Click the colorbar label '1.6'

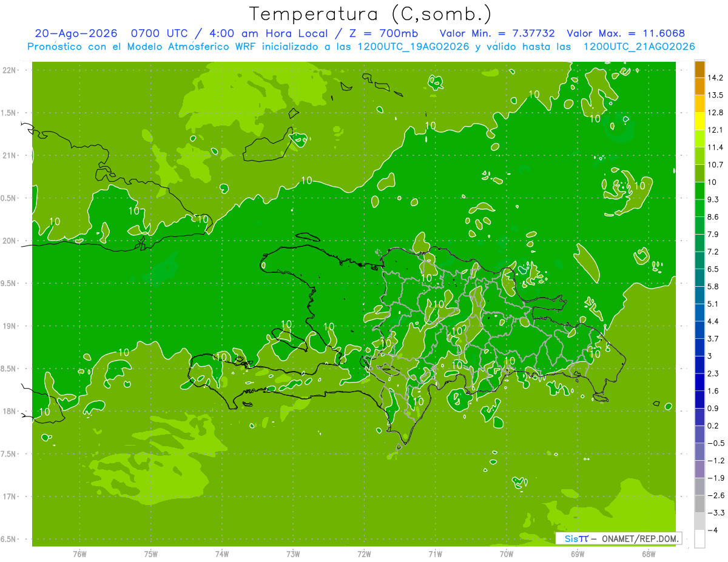pyautogui.click(x=714, y=391)
